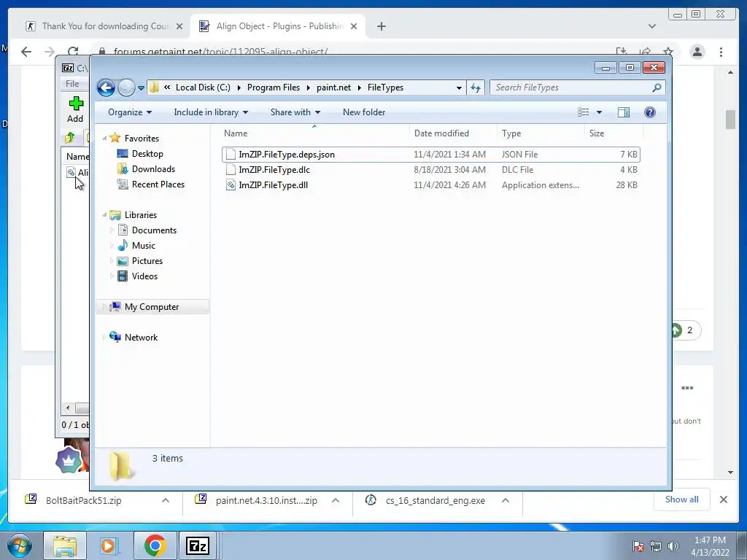The image size is (747, 560).
Task: Click the volume speaker tray icon
Action: 673,546
